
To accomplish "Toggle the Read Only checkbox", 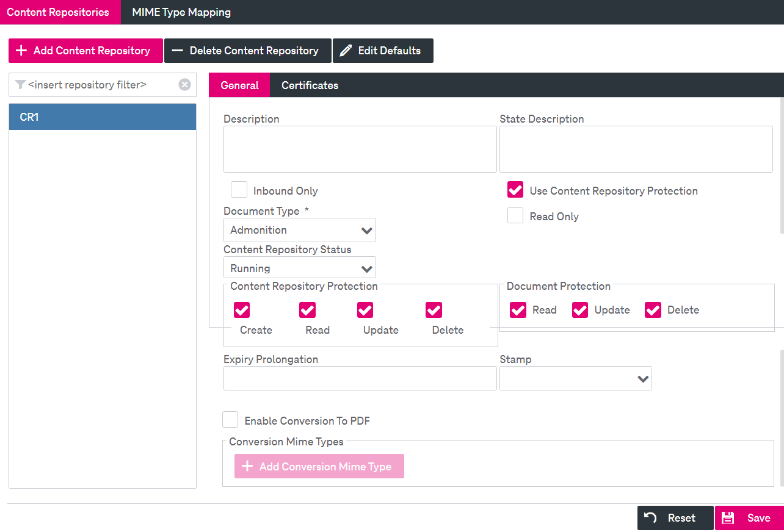I will coord(515,215).
